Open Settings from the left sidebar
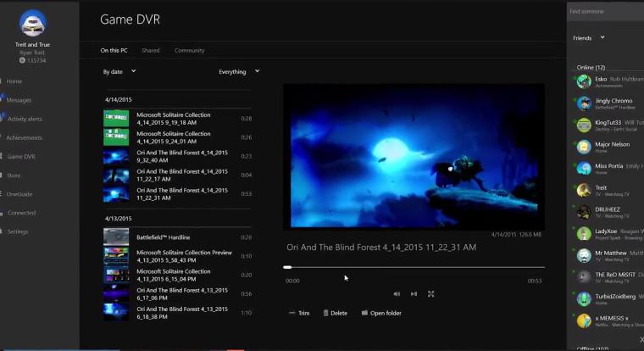Screen dimensions: 644x351 tap(17, 231)
